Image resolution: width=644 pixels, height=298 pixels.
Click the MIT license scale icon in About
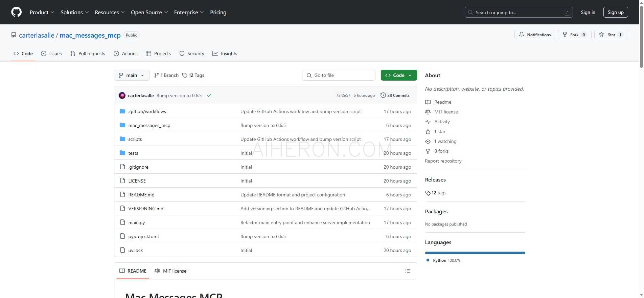(x=428, y=112)
